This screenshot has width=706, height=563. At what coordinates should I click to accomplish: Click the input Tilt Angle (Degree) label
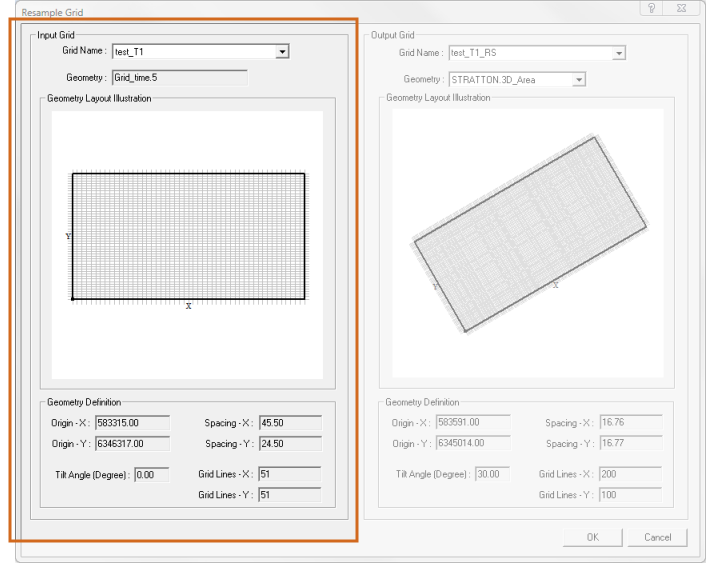pyautogui.click(x=92, y=475)
